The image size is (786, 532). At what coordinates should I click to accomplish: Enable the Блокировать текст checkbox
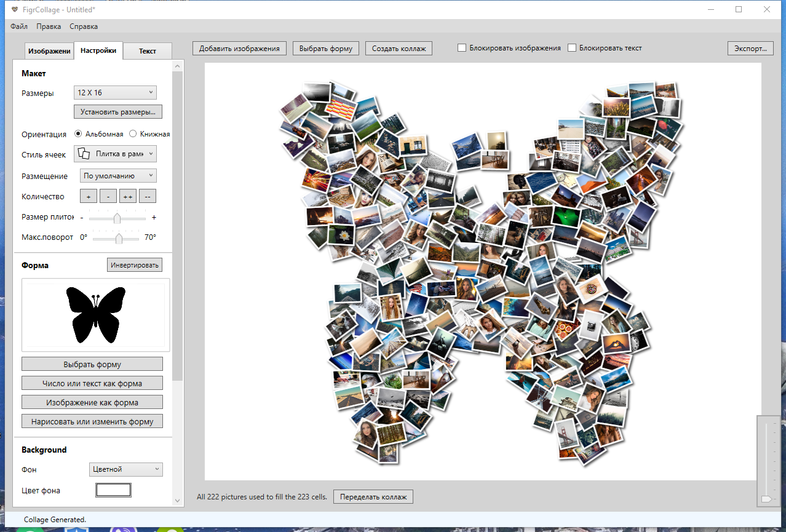pyautogui.click(x=572, y=48)
